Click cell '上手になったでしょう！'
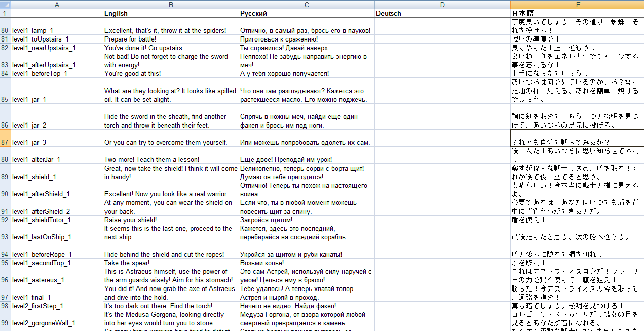Image resolution: width=644 pixels, height=331 pixels. [577, 73]
